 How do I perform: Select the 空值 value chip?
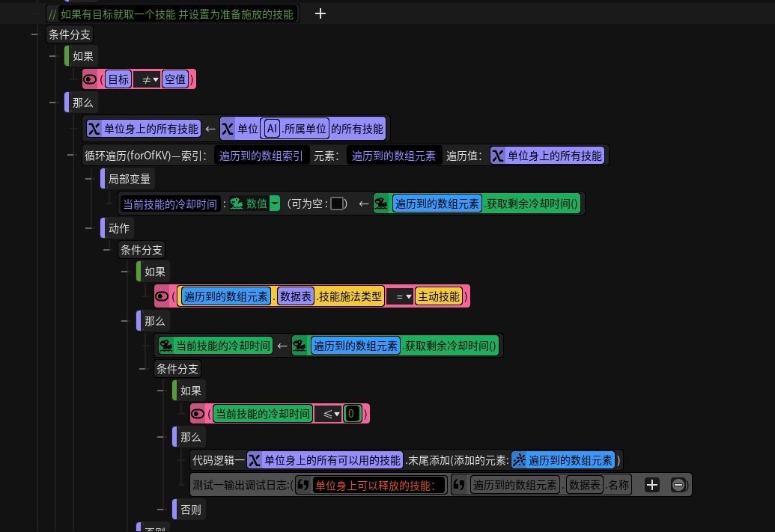click(175, 79)
